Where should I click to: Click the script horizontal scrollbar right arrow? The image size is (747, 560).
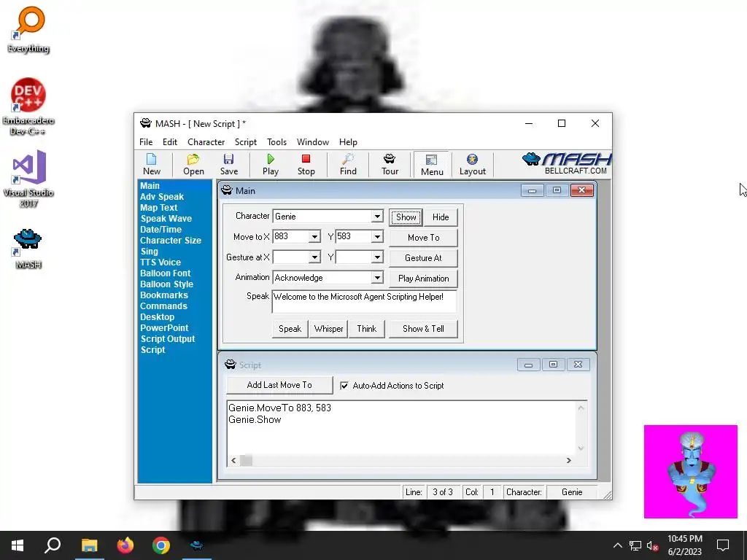tap(568, 461)
